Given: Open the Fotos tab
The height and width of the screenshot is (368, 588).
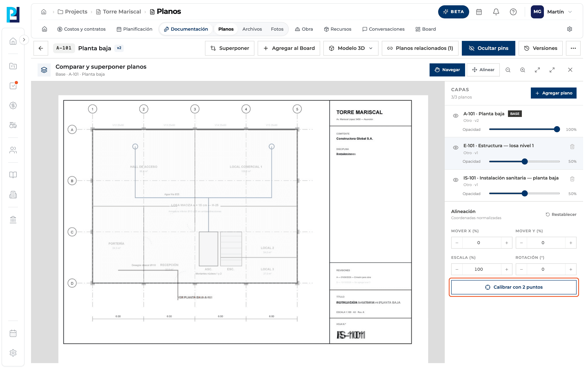Looking at the screenshot, I should point(277,29).
